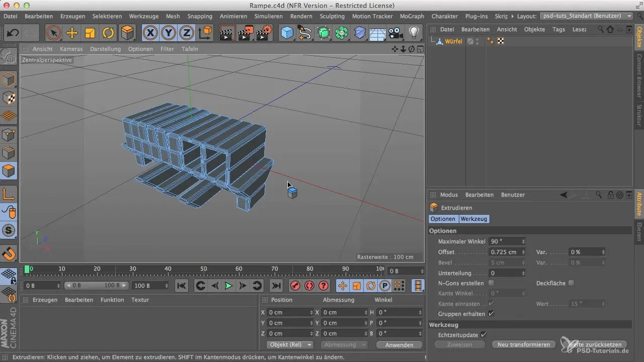Enable N-Gons erstellen checkbox
The image size is (644, 362).
click(x=492, y=283)
